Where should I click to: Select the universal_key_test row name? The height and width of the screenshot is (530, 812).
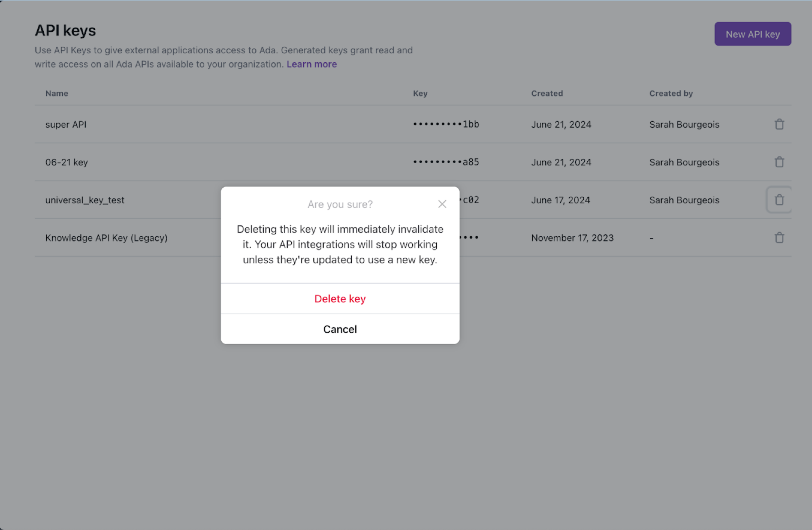coord(84,200)
